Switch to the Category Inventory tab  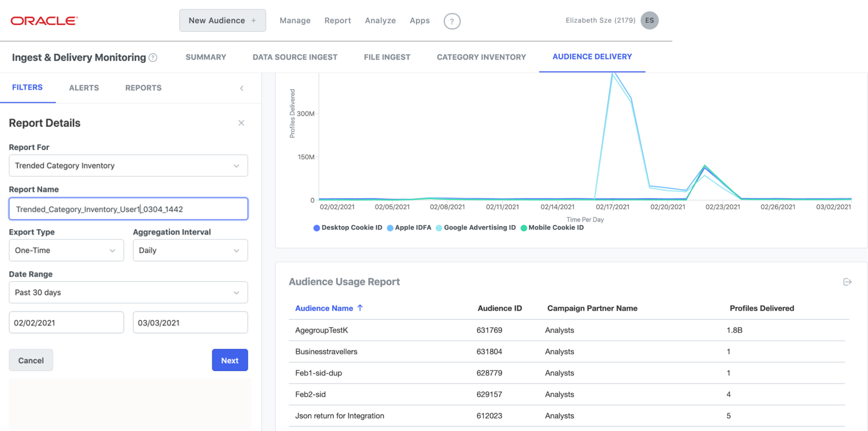point(481,57)
